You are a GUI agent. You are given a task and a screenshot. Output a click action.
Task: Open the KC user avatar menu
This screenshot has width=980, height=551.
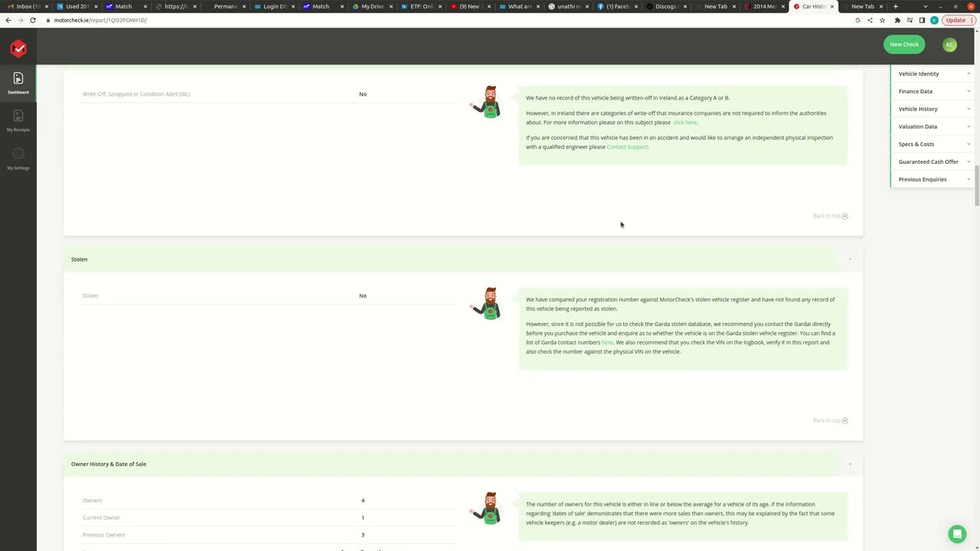[949, 44]
